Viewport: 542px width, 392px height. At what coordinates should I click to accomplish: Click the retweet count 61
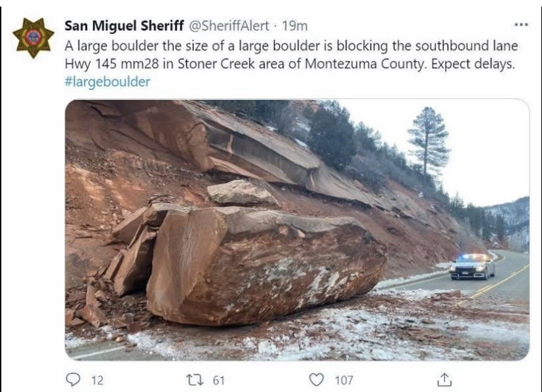coord(218,381)
